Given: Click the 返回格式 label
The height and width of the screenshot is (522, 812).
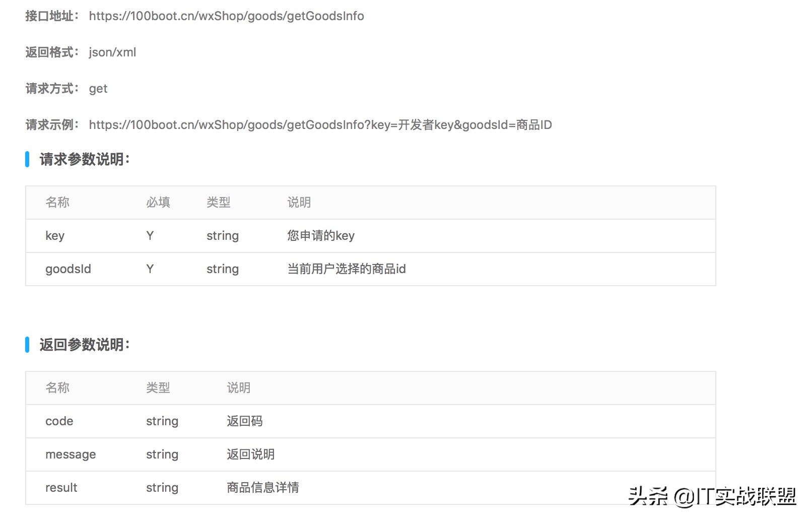Looking at the screenshot, I should (x=51, y=52).
